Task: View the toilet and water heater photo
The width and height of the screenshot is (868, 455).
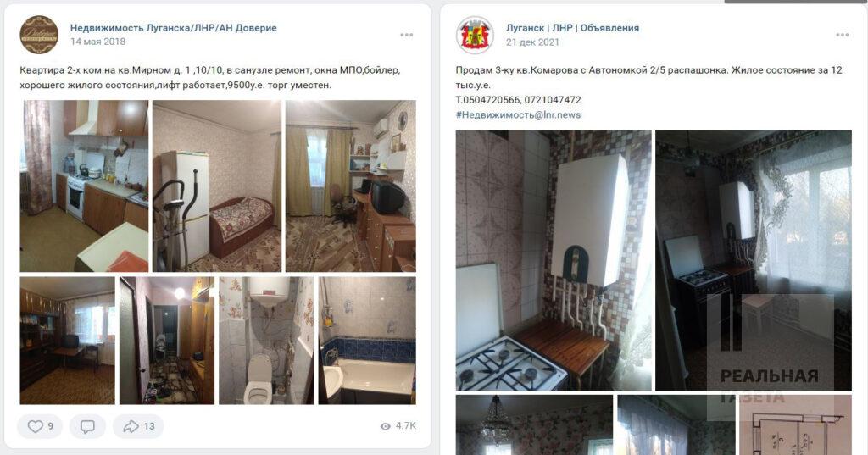Action: click(x=266, y=341)
